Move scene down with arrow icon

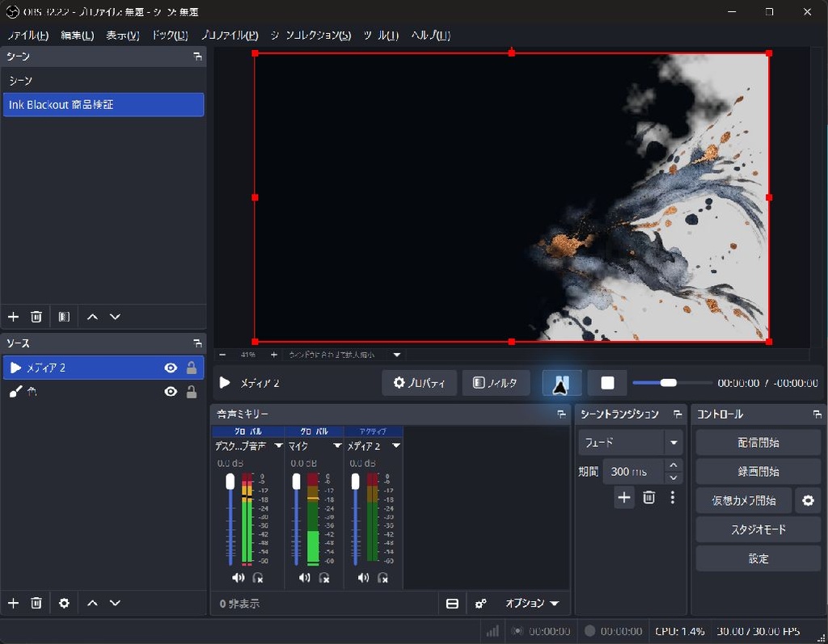point(115,317)
